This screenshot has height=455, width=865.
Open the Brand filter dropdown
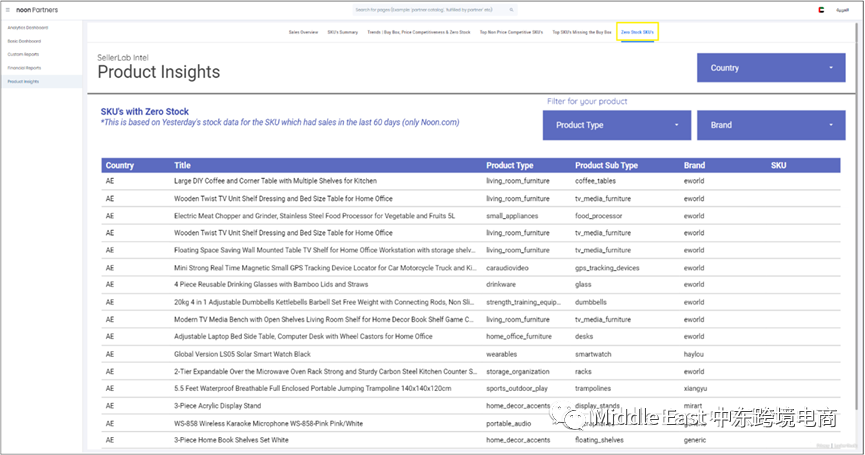pyautogui.click(x=771, y=125)
